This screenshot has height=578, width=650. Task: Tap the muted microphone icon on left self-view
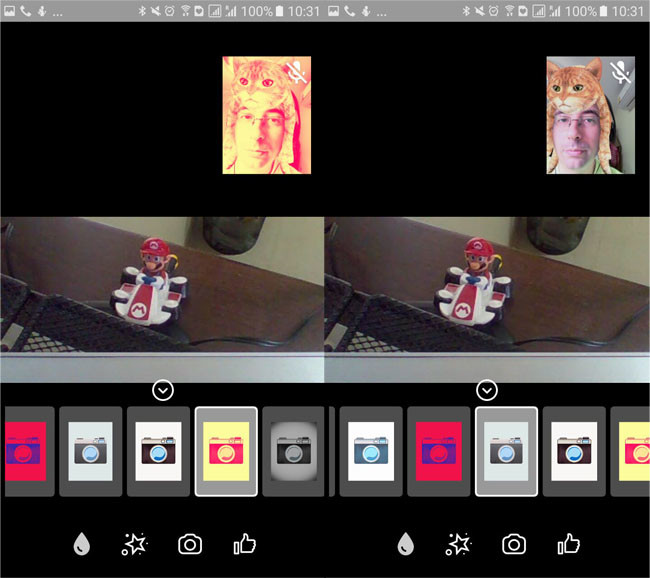297,72
